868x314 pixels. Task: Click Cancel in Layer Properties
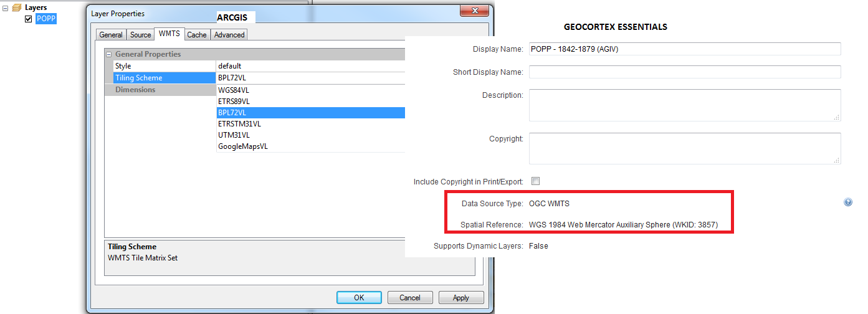coord(410,298)
